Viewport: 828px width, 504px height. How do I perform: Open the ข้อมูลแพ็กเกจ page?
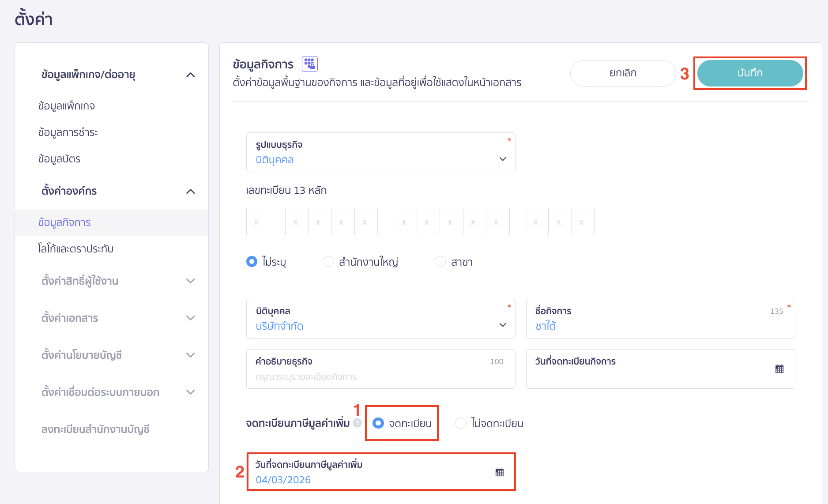coord(67,105)
